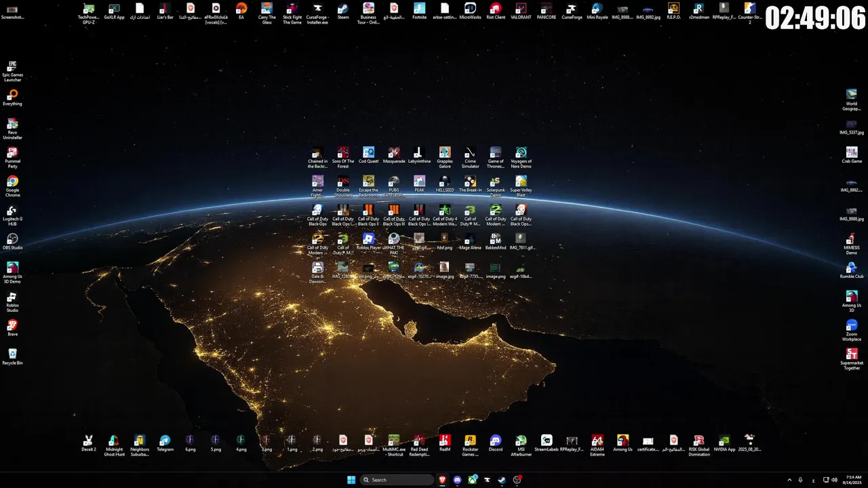Open the r2modman shortcut
Image resolution: width=868 pixels, height=488 pixels.
698,12
